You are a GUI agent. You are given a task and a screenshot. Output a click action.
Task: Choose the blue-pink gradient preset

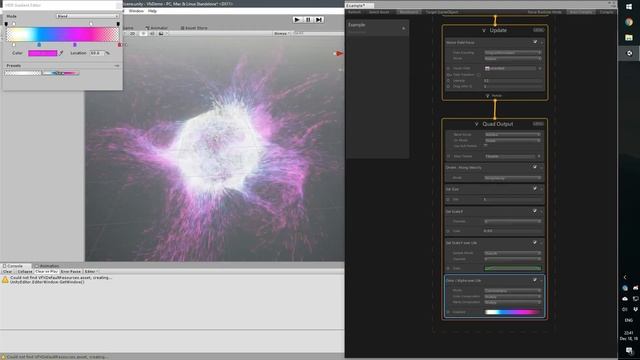(61, 73)
